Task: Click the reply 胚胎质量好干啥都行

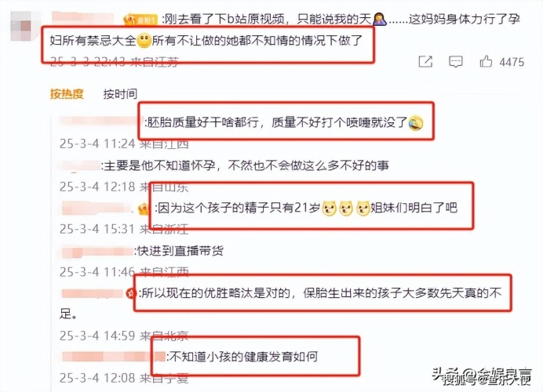Action: tap(276, 122)
